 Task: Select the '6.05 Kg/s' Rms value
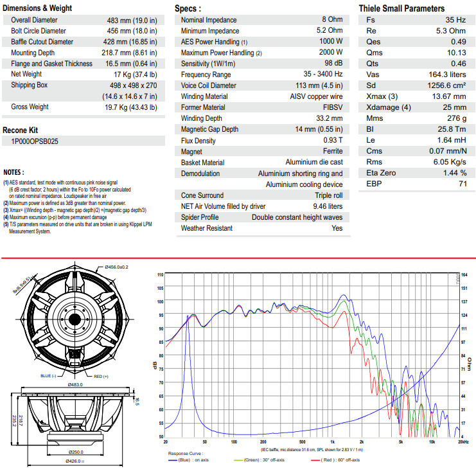(450, 162)
